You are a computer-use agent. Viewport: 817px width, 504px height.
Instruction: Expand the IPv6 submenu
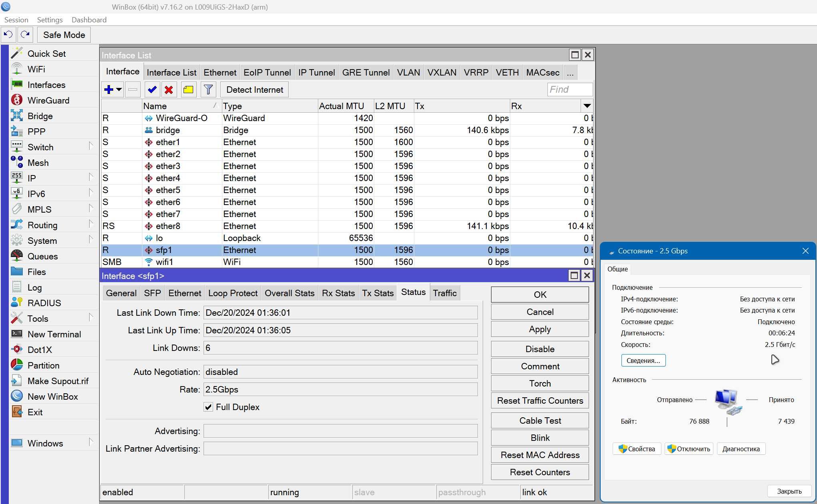[x=91, y=193]
